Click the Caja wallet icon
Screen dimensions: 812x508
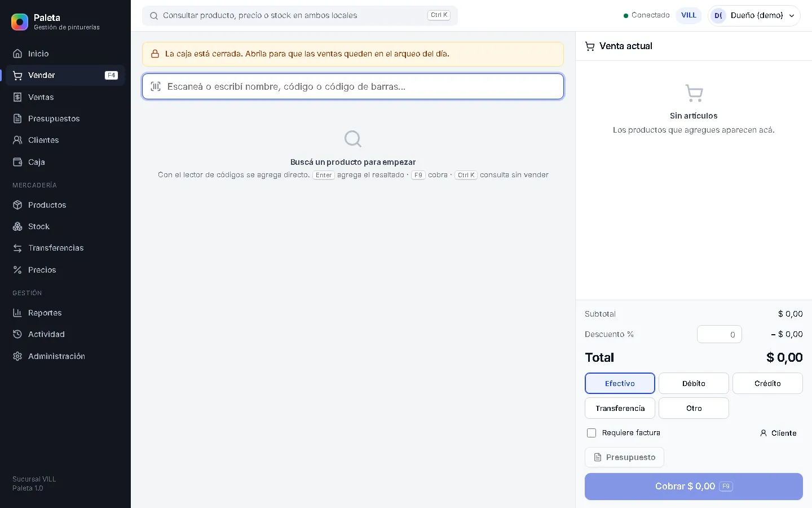(x=17, y=162)
